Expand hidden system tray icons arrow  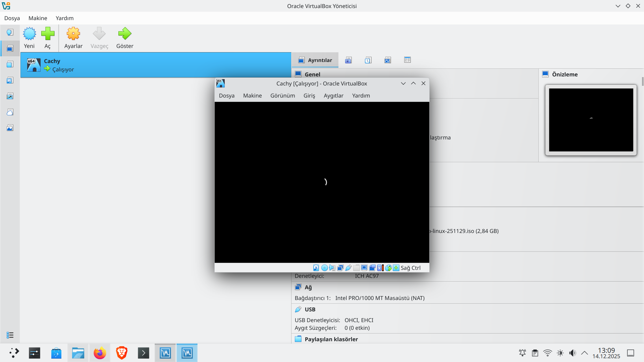coord(584,353)
